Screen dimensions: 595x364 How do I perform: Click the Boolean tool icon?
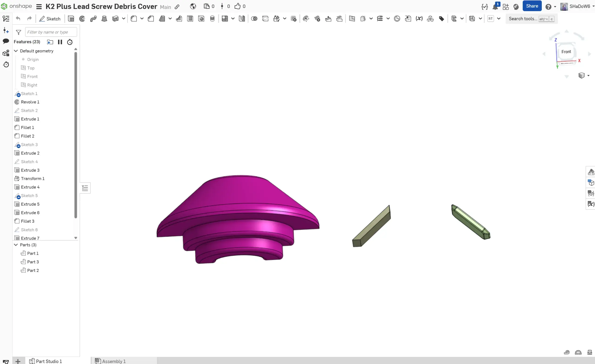(254, 19)
